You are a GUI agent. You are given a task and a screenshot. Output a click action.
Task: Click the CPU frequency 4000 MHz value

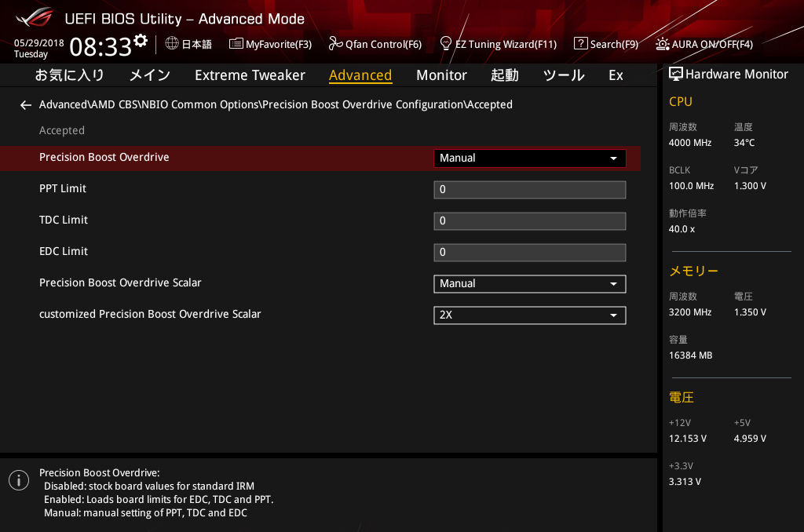click(690, 143)
